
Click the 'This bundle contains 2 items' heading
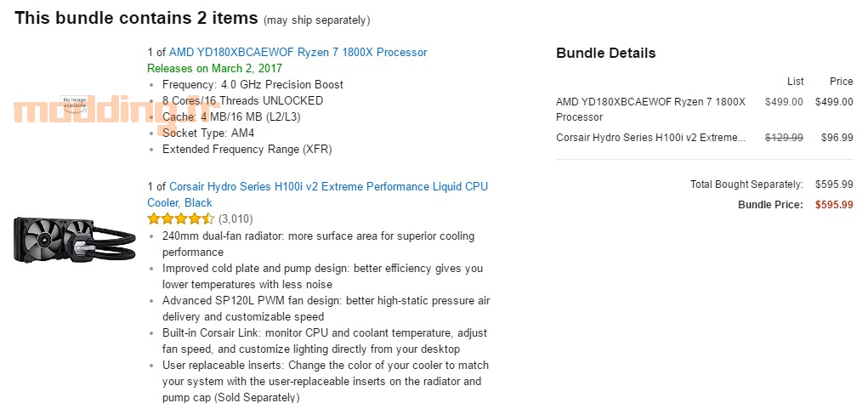click(x=136, y=18)
